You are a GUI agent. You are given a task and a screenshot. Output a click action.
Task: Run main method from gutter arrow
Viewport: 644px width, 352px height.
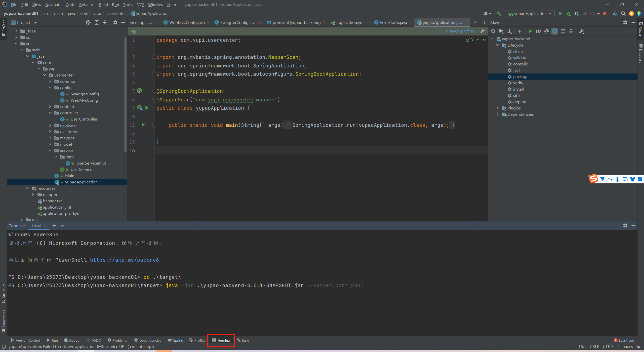tap(143, 125)
